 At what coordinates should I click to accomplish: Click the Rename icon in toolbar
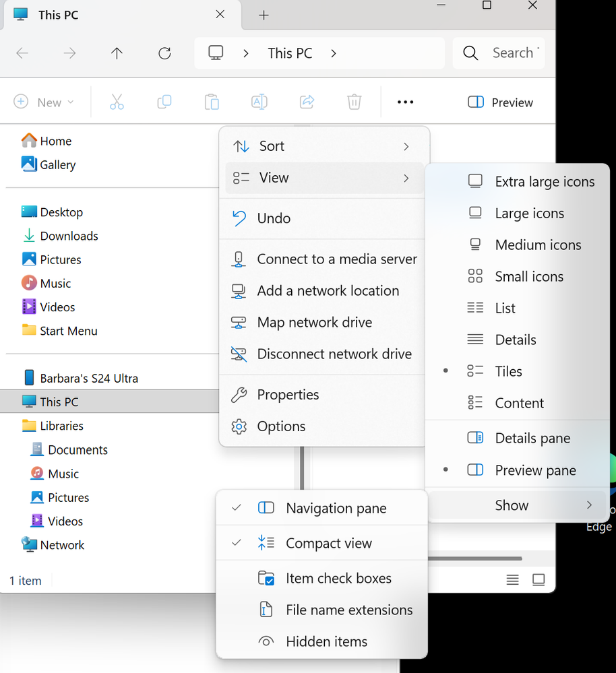click(259, 102)
